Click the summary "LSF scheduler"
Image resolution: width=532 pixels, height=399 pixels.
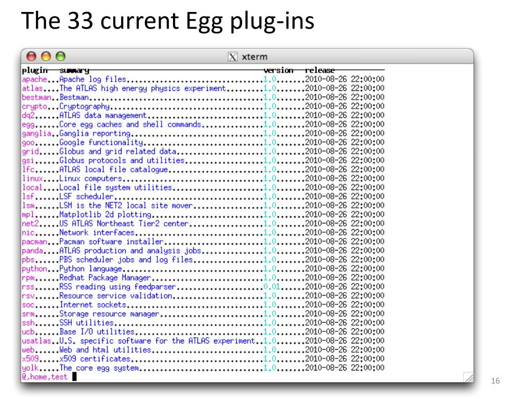click(x=86, y=196)
